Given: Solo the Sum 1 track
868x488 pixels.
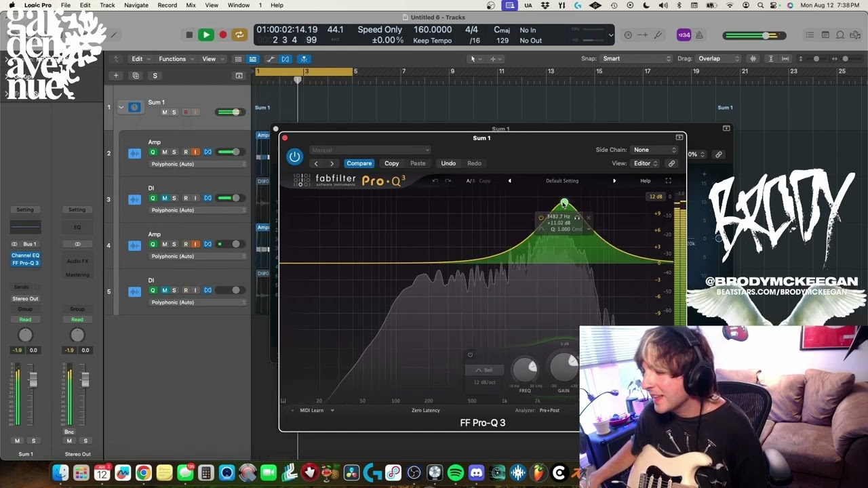Looking at the screenshot, I should (x=174, y=113).
